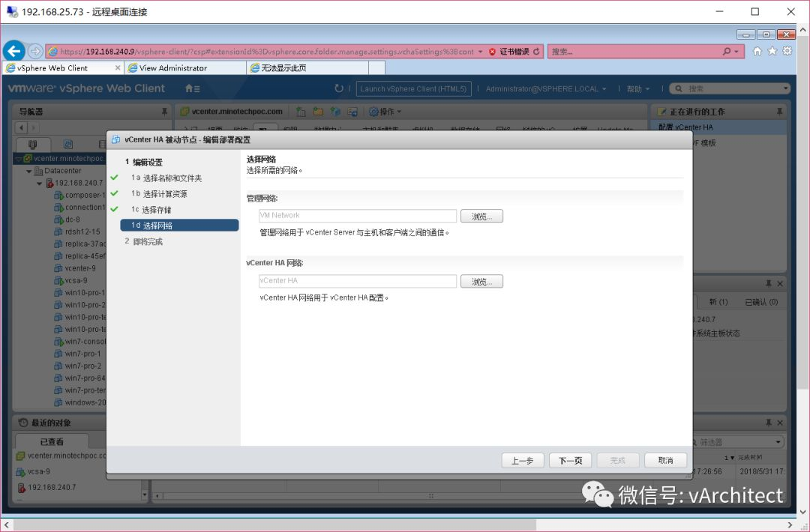Select win7-pro-1 VM in tree

point(77,354)
